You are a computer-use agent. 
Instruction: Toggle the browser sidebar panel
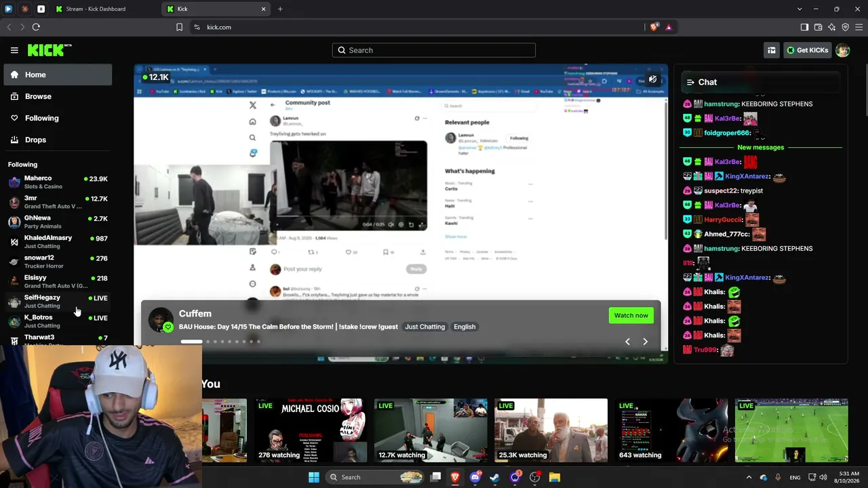[x=804, y=27]
